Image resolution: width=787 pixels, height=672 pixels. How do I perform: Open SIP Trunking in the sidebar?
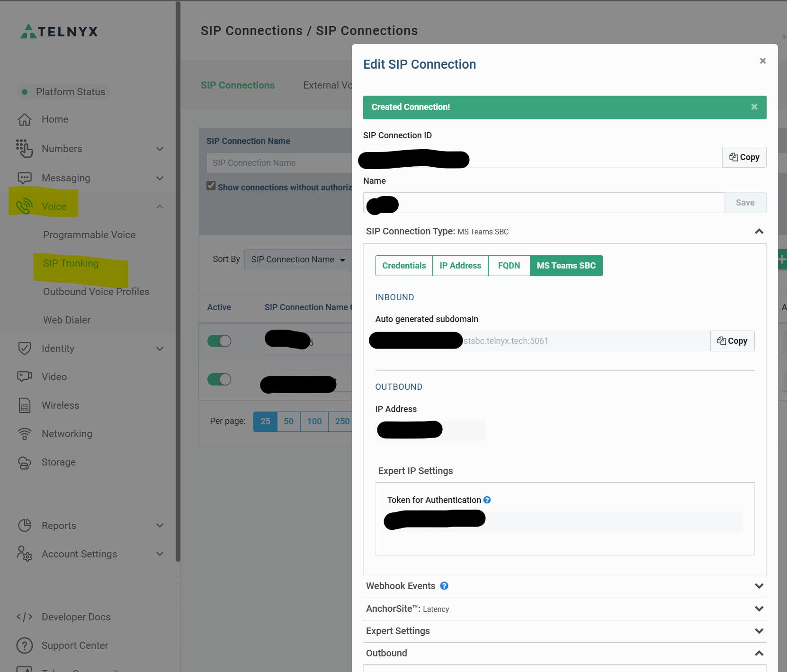[71, 263]
